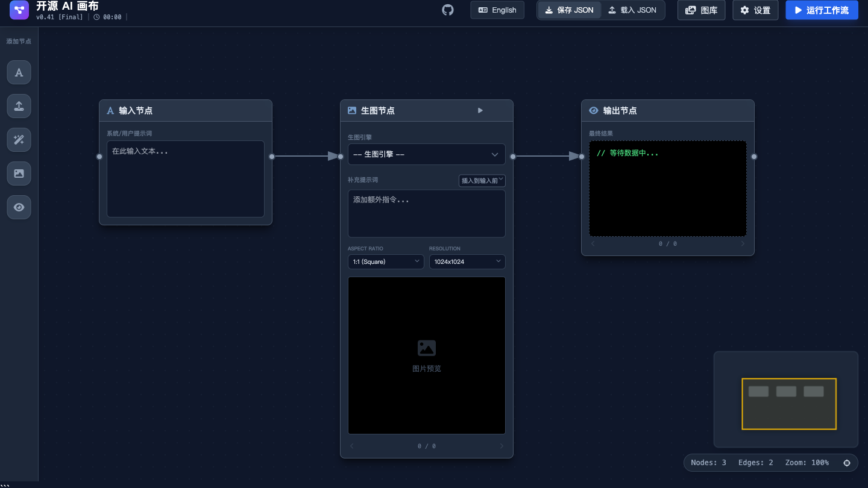Click the eye icon in 输出节点 header
868x488 pixels.
click(x=594, y=110)
